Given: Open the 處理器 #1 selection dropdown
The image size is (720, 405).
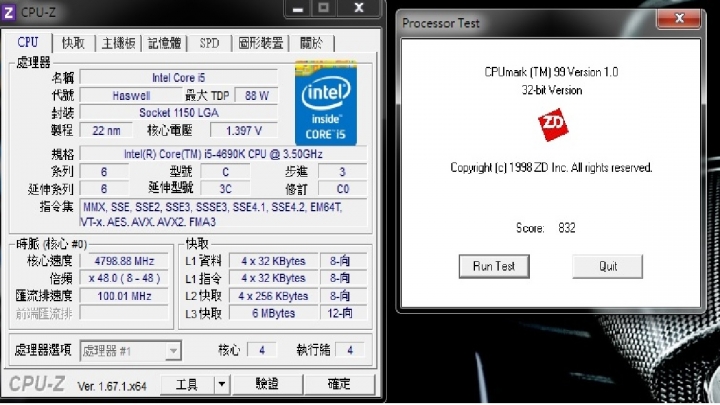Looking at the screenshot, I should click(130, 351).
